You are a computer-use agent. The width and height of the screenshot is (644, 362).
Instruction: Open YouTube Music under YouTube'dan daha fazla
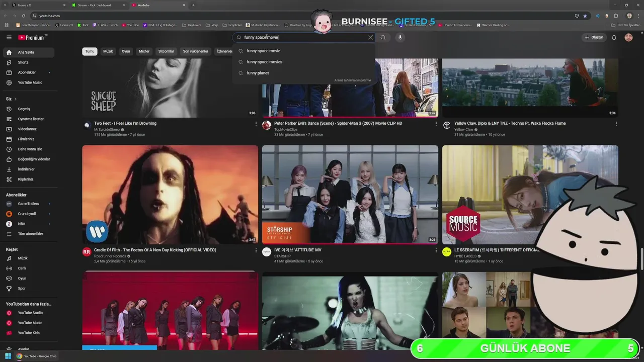28,323
